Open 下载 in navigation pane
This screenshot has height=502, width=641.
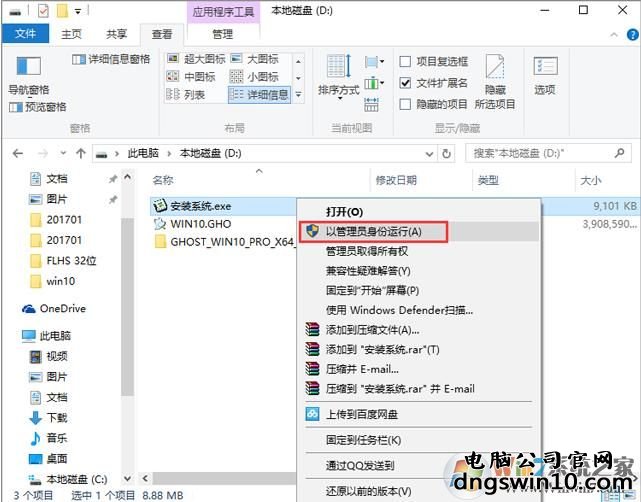[x=48, y=418]
